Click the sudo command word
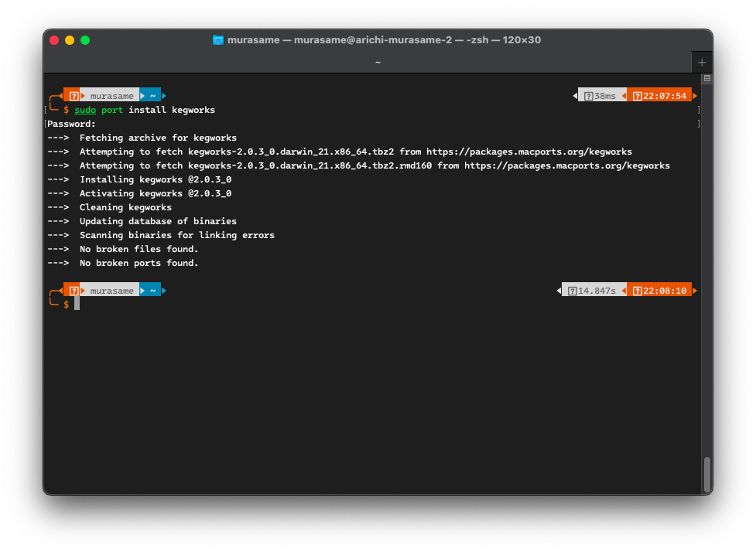756x552 pixels. 85,110
